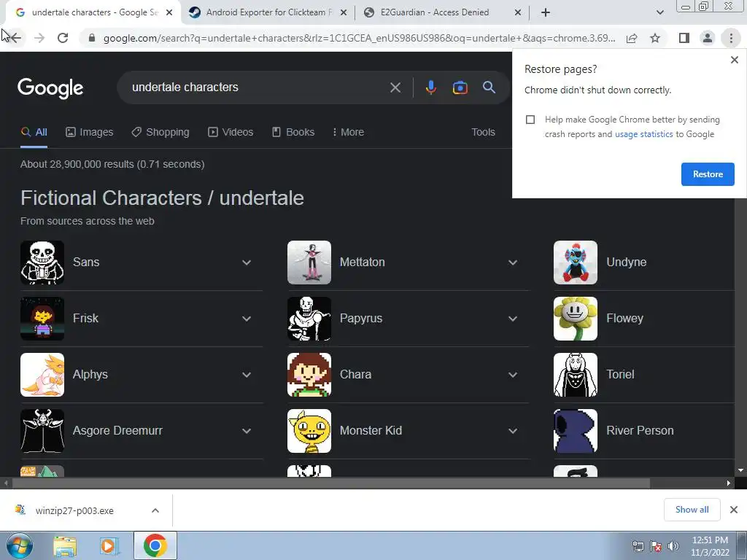Viewport: 747px width, 560px height.
Task: Expand the Frisk character entry
Action: pos(247,319)
